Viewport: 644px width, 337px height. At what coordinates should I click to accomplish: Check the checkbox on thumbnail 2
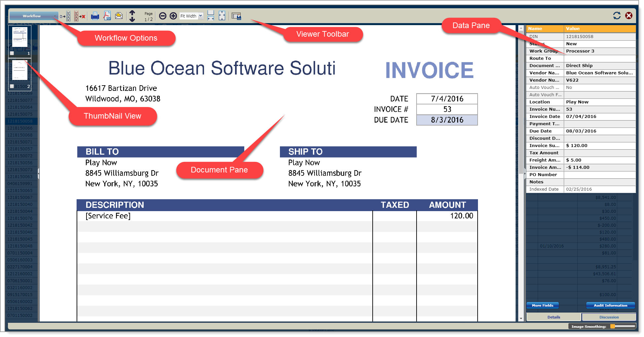coord(12,86)
